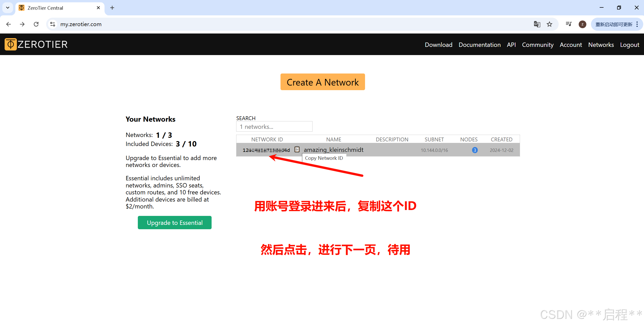644x325 pixels.
Task: Open Account settings
Action: [x=571, y=45]
